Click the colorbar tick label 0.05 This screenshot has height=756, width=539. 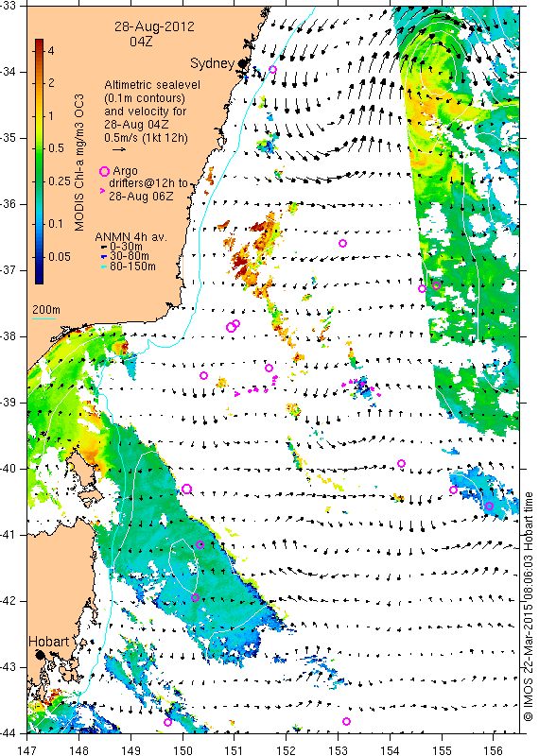(59, 256)
